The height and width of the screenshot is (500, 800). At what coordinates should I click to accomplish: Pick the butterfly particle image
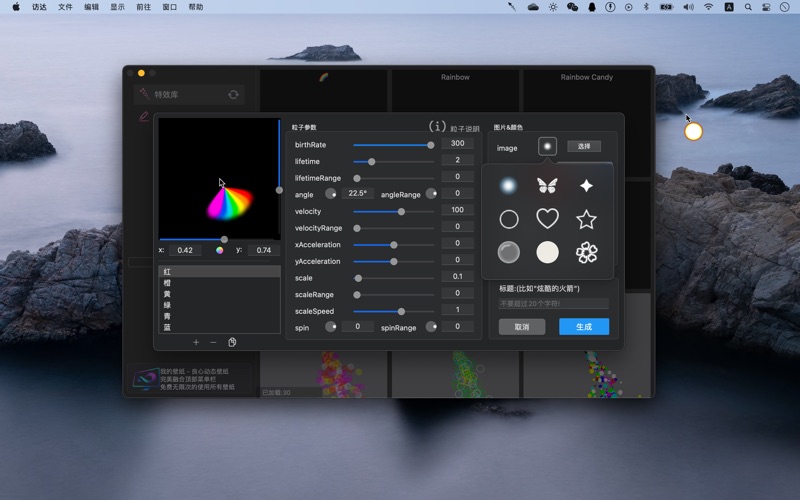(x=547, y=185)
